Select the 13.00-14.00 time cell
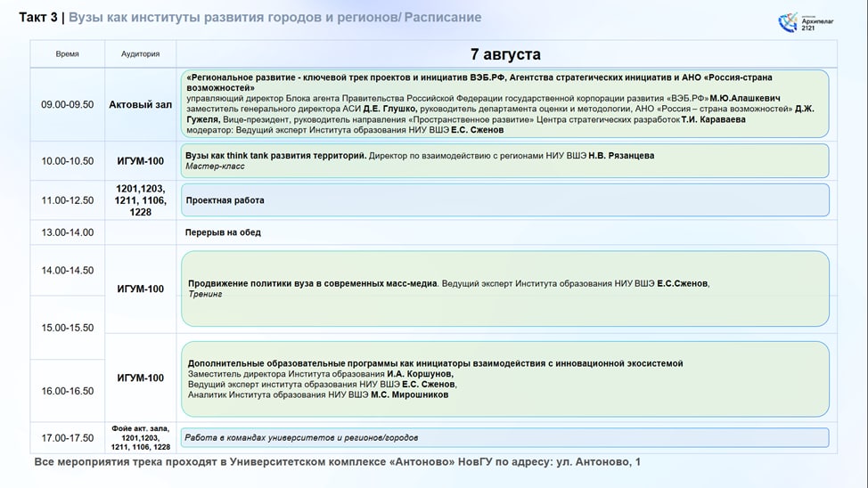Image resolution: width=868 pixels, height=488 pixels. [x=67, y=232]
